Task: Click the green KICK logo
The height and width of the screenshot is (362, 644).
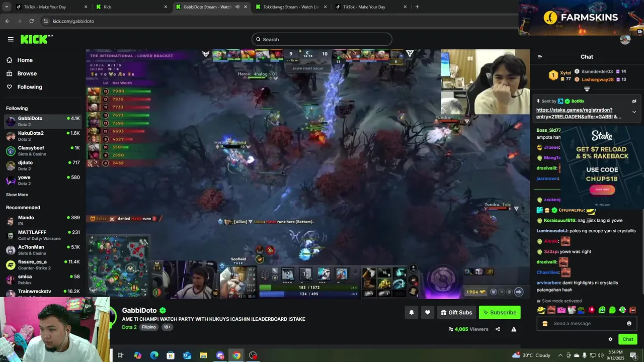Action: click(x=37, y=39)
